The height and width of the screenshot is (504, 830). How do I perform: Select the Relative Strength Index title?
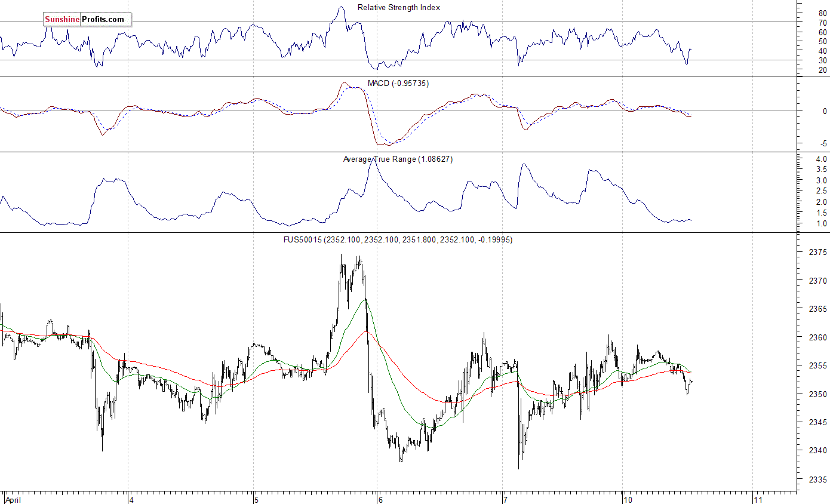tap(399, 8)
